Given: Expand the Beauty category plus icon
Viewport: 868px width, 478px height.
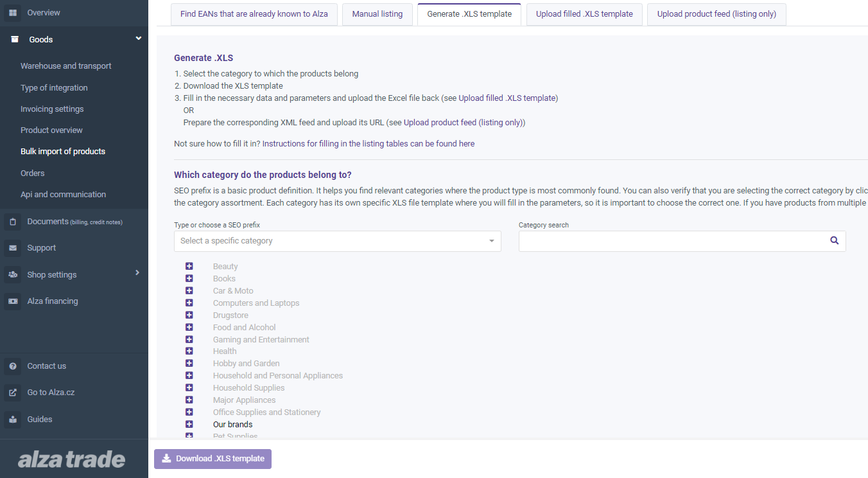Looking at the screenshot, I should [x=189, y=266].
